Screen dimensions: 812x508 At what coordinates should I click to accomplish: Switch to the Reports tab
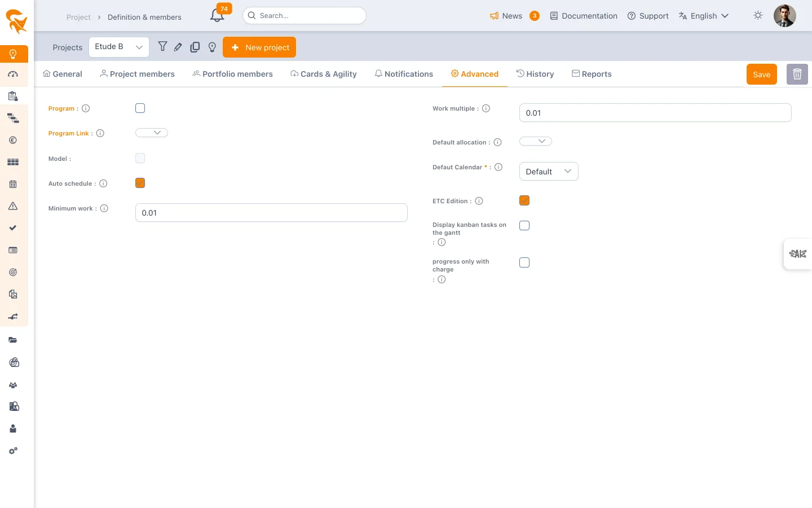[x=592, y=74]
